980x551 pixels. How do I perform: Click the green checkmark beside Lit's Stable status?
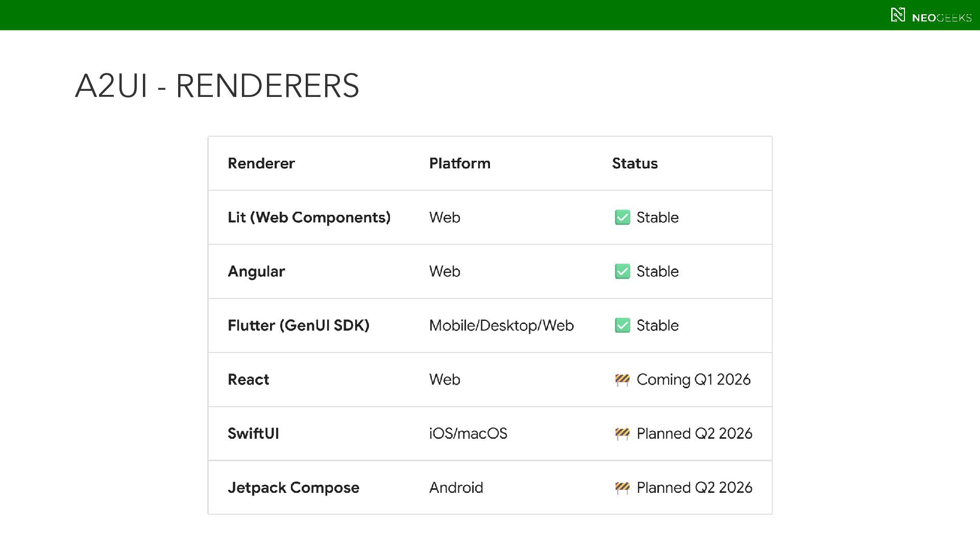[622, 217]
